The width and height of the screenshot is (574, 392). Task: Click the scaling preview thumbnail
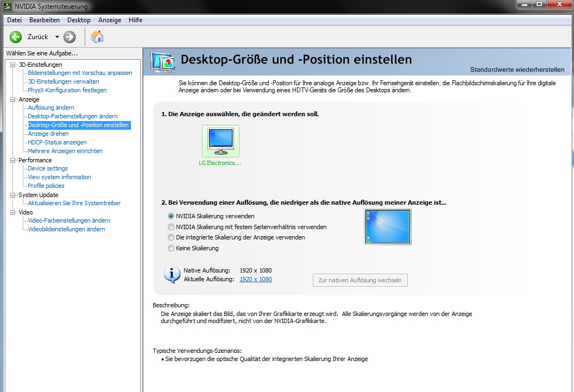388,226
